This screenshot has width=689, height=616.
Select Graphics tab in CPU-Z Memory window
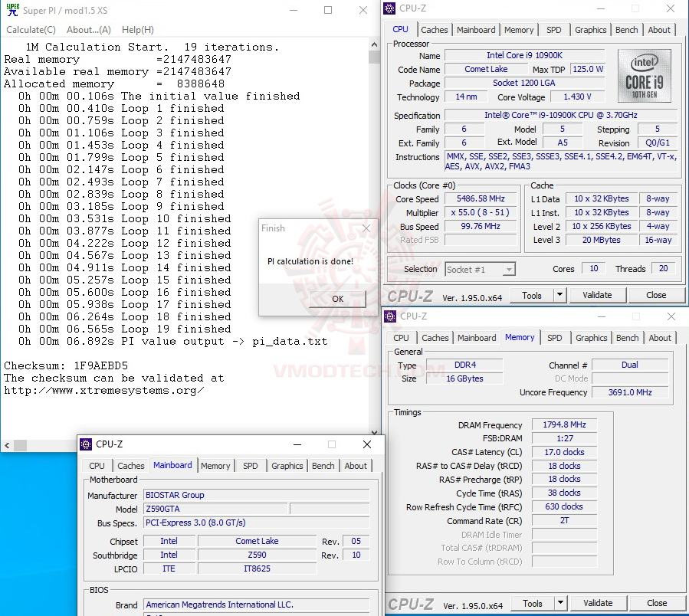point(592,338)
